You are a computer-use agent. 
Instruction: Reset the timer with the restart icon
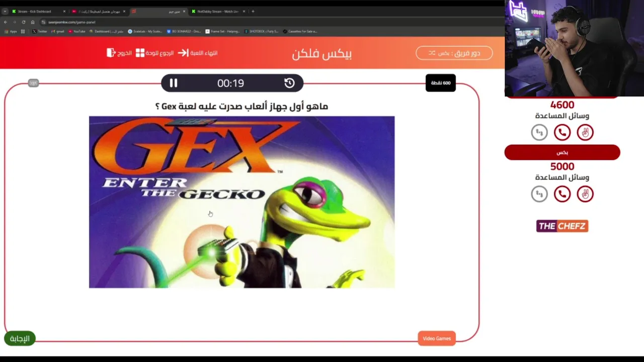click(289, 83)
